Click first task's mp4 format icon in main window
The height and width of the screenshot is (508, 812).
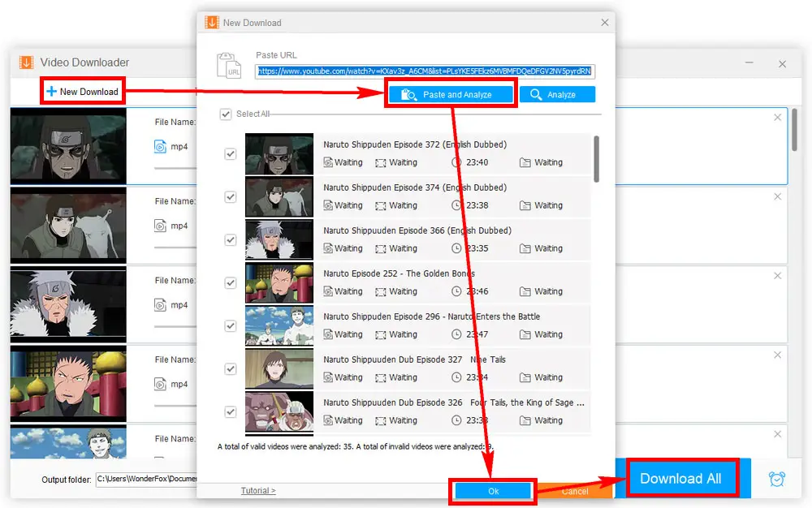point(160,146)
